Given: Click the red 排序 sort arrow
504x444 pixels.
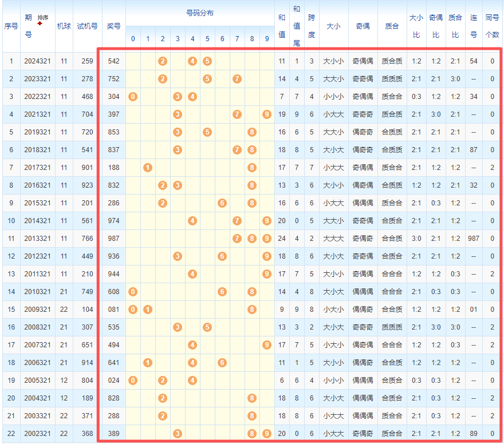Looking at the screenshot, I should pyautogui.click(x=40, y=24).
